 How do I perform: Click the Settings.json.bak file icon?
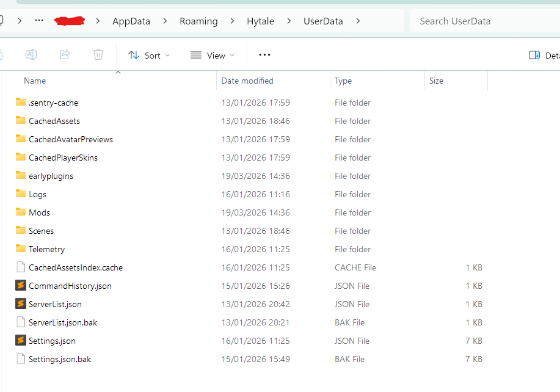coord(21,359)
